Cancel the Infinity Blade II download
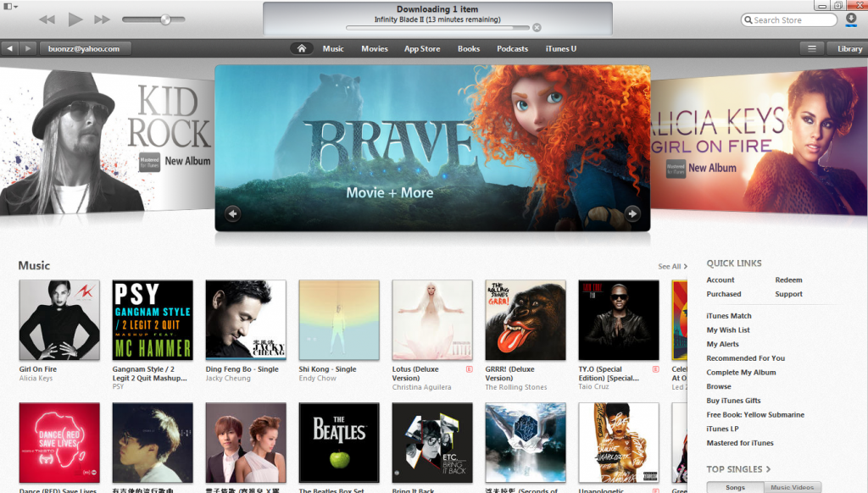This screenshot has width=868, height=493. click(x=537, y=28)
